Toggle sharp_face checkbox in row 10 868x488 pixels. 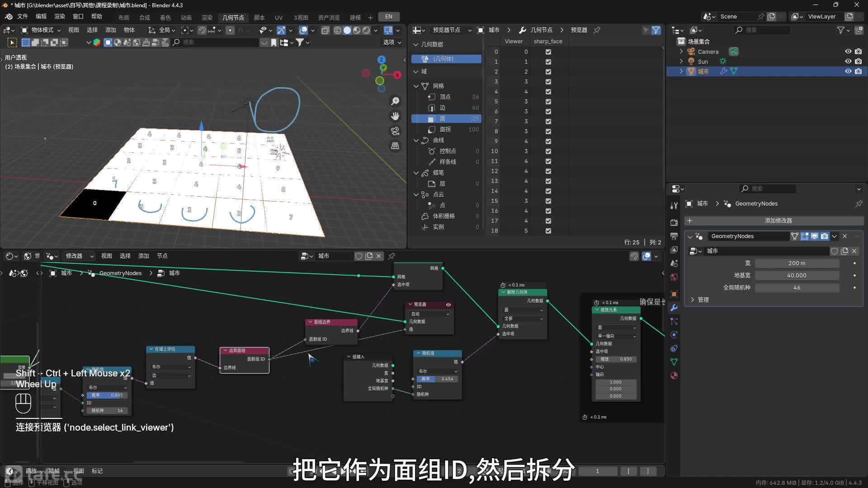(x=548, y=151)
